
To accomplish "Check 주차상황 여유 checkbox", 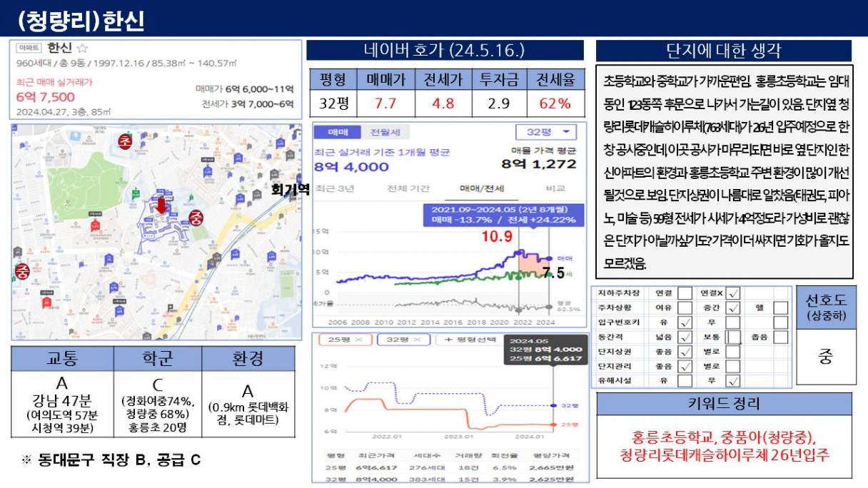I will coord(685,307).
